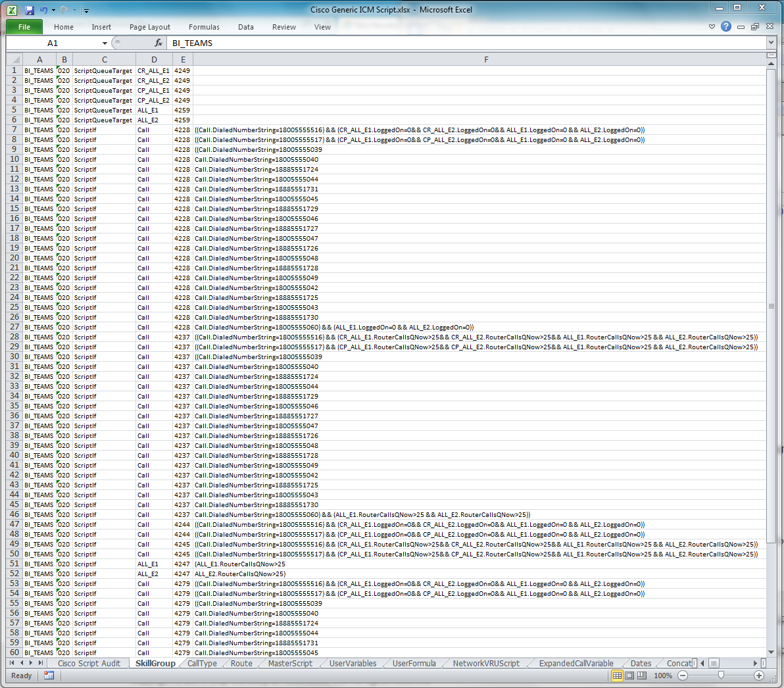Click the Excel application icon in the title bar

pyautogui.click(x=12, y=10)
